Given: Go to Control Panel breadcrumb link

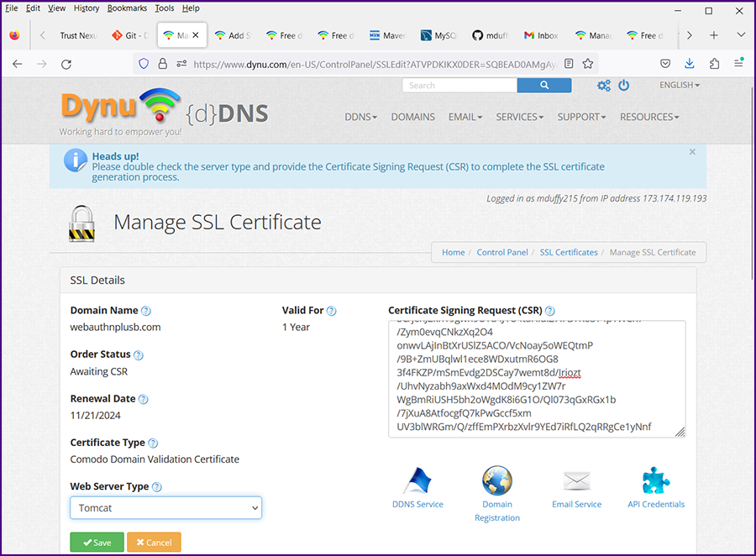Looking at the screenshot, I should (x=502, y=252).
